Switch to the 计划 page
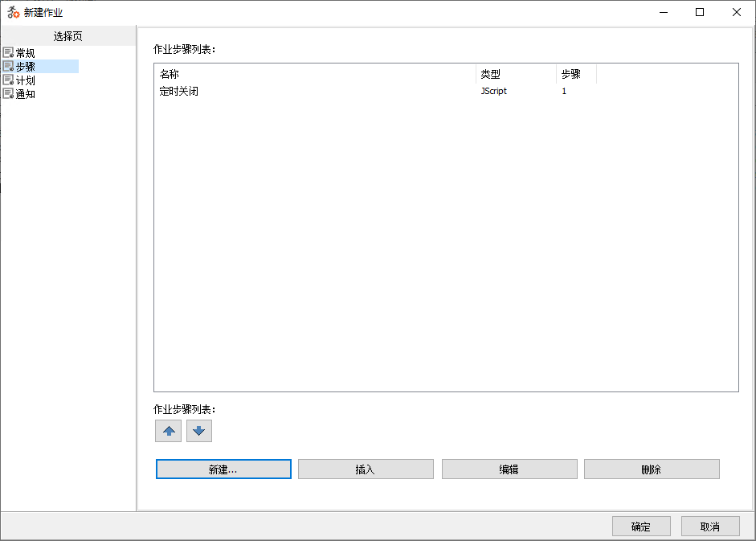This screenshot has width=756, height=541. (25, 80)
